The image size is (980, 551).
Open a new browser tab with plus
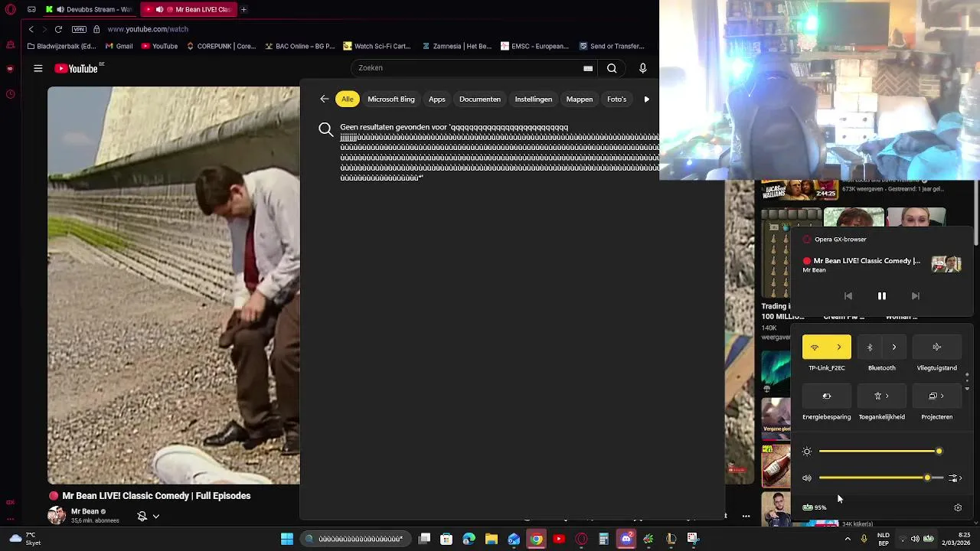pos(243,9)
